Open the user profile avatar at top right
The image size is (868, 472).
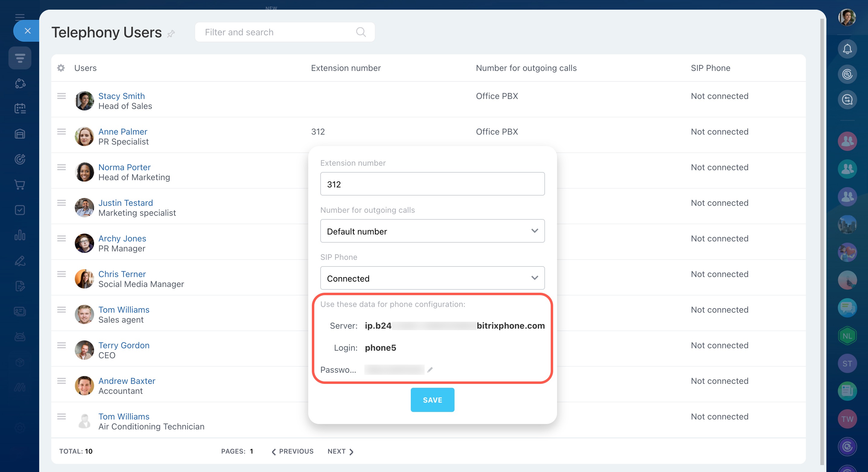[847, 17]
